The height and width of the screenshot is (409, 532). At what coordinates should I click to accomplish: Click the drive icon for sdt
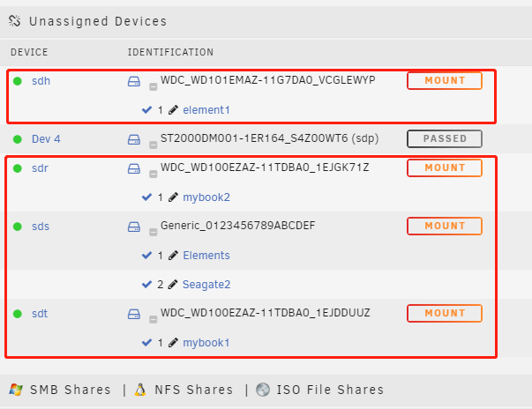click(134, 314)
